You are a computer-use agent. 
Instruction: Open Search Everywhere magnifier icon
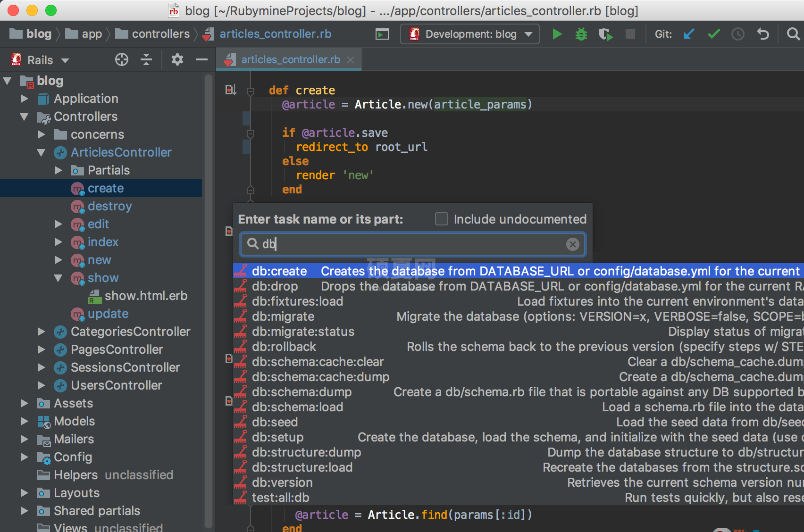(793, 34)
